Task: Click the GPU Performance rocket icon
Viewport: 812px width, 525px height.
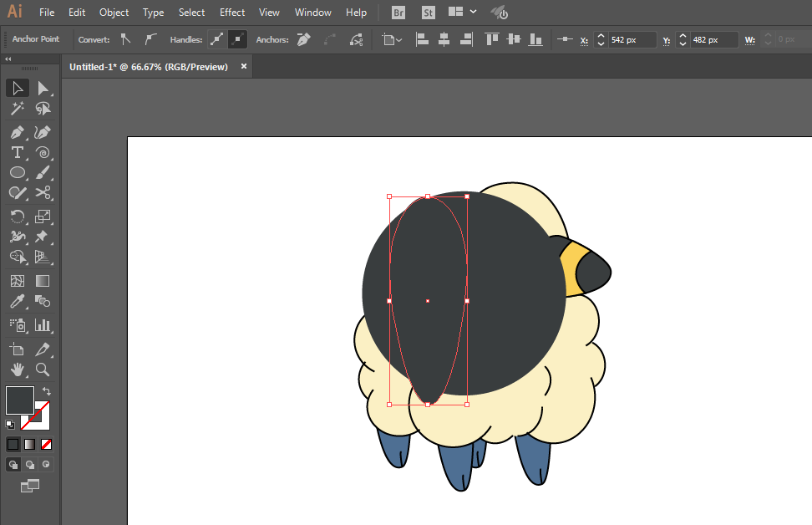Action: pos(500,13)
